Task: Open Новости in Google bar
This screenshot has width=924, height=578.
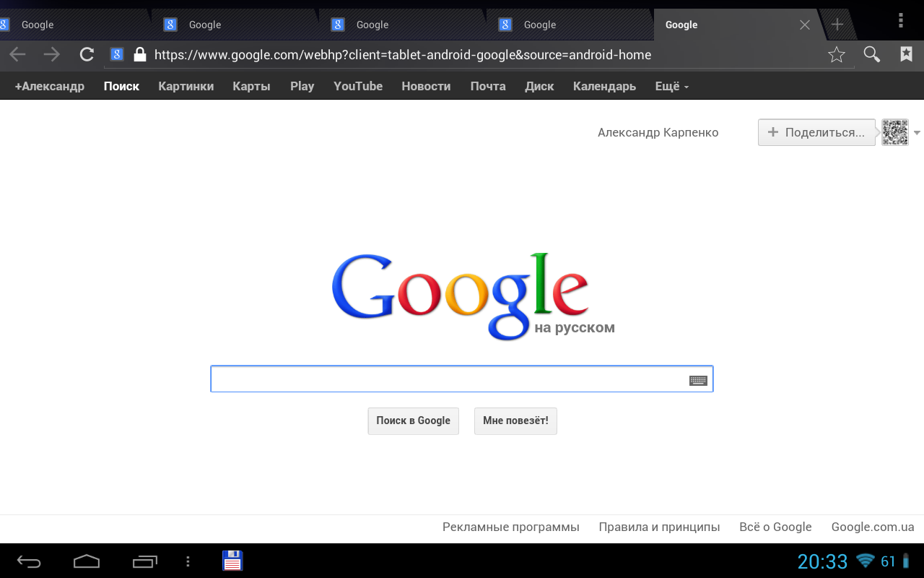Action: coord(426,86)
